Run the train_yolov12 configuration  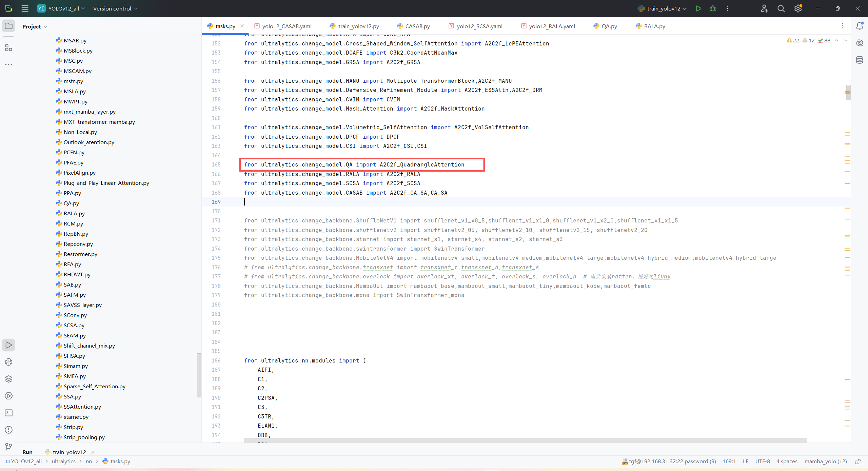click(698, 8)
